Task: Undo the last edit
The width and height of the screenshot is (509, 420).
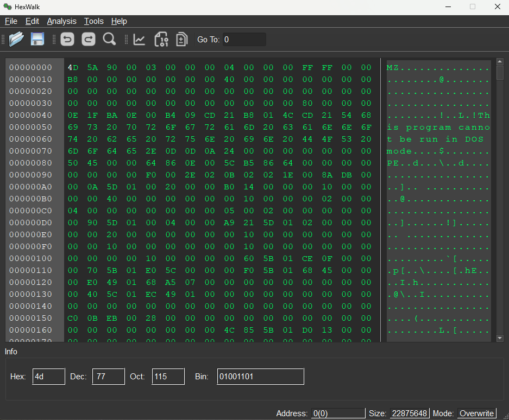Action: (x=66, y=39)
